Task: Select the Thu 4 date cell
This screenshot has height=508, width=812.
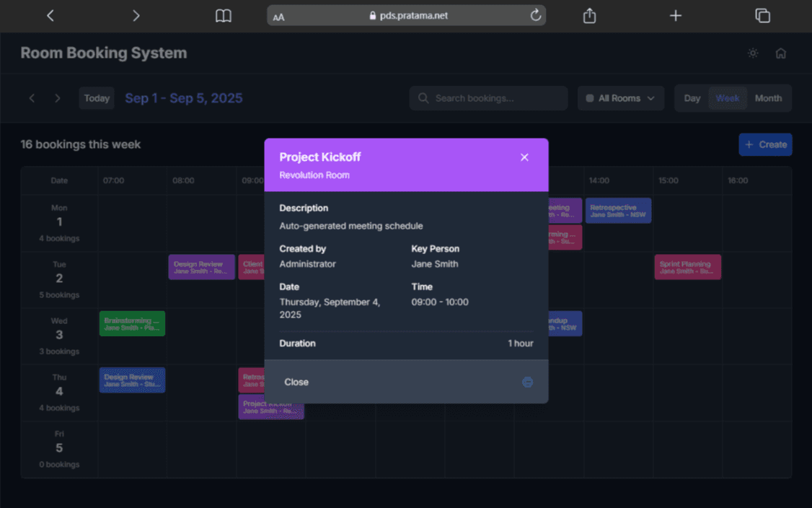Action: 59,393
